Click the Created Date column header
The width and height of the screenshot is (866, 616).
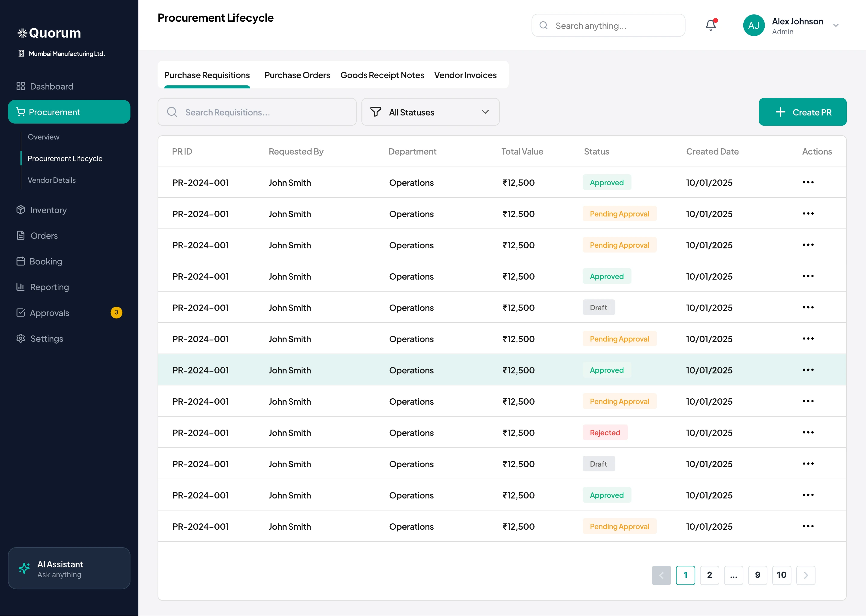(712, 151)
